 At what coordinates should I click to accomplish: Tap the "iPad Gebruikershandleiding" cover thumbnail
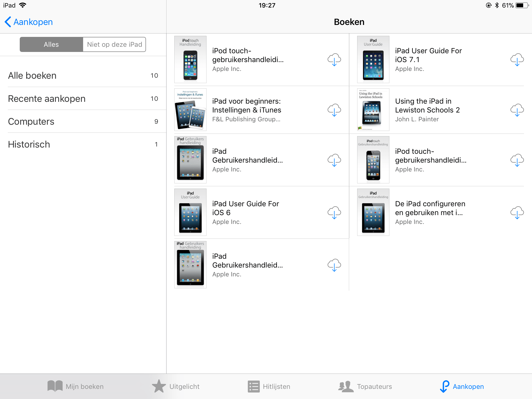tap(190, 159)
